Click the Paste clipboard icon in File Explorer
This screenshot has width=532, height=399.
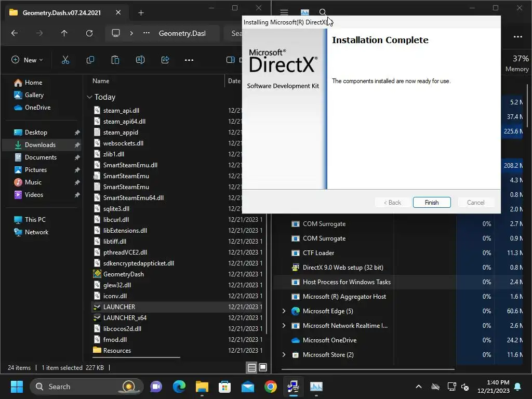pyautogui.click(x=115, y=60)
